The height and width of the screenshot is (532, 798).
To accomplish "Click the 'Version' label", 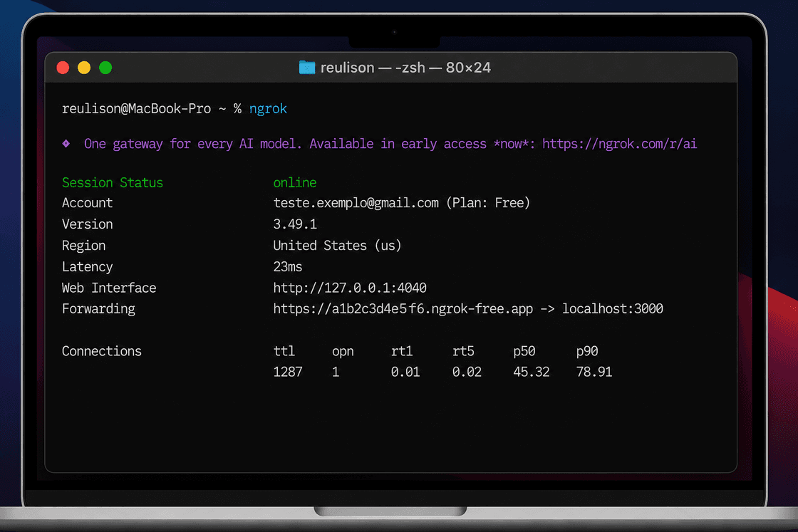I will [87, 224].
